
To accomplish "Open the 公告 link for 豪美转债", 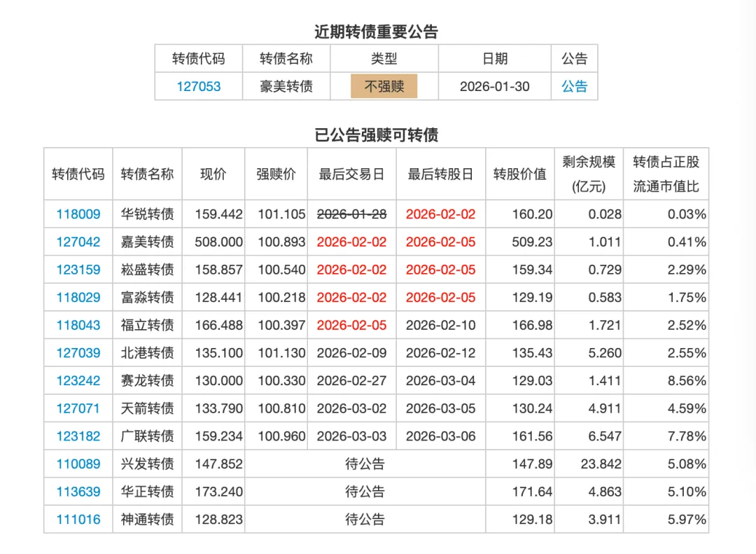I will click(x=574, y=86).
